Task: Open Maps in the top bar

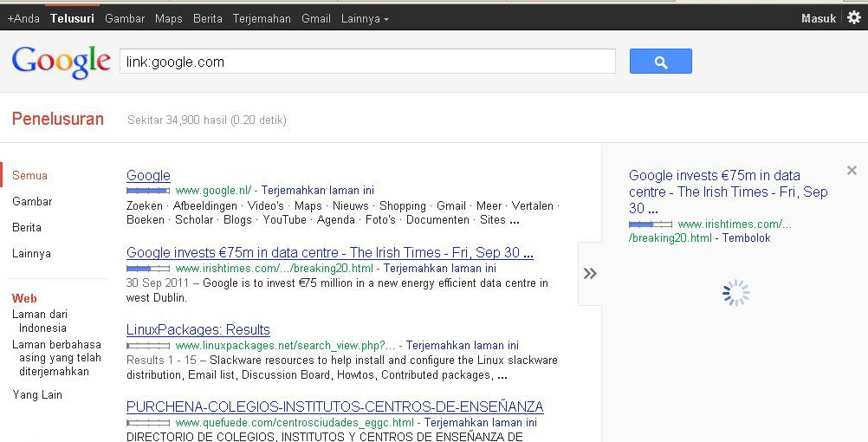Action: [x=168, y=19]
